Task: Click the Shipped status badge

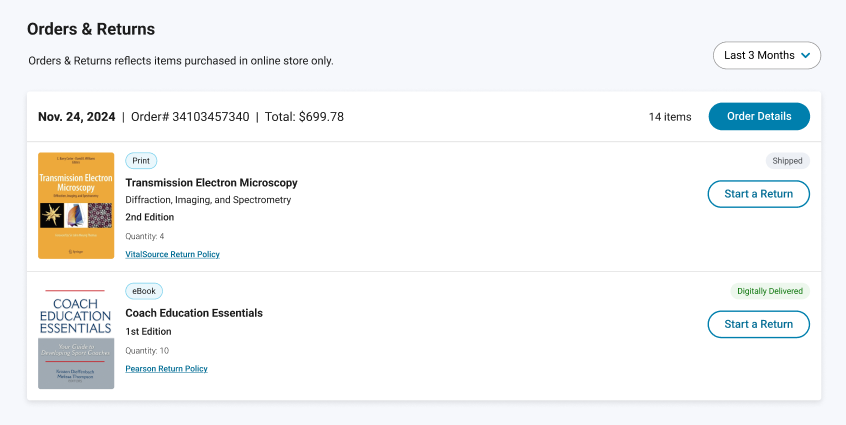Action: click(788, 161)
